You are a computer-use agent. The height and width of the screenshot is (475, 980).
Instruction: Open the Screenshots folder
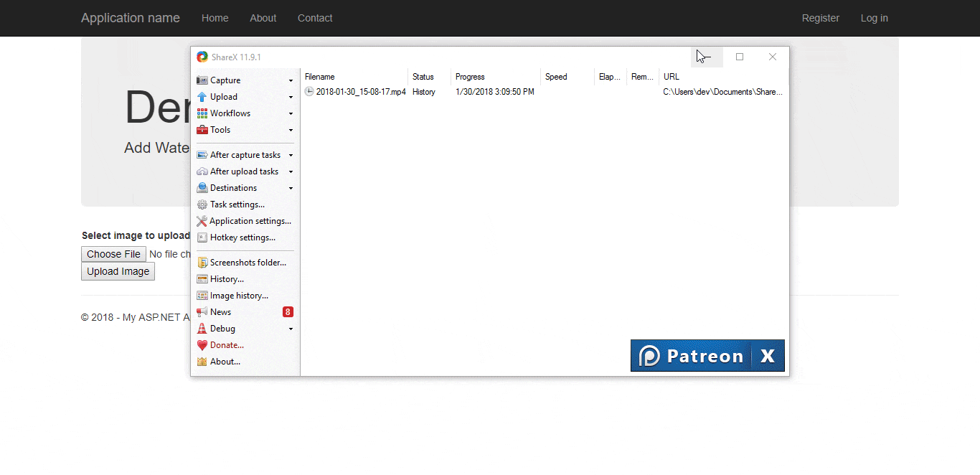tap(248, 263)
